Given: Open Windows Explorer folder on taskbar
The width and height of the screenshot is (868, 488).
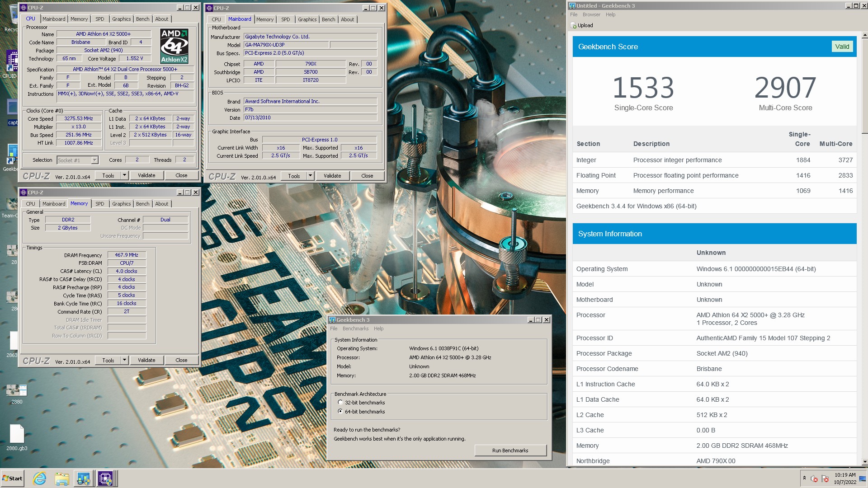Looking at the screenshot, I should tap(61, 478).
